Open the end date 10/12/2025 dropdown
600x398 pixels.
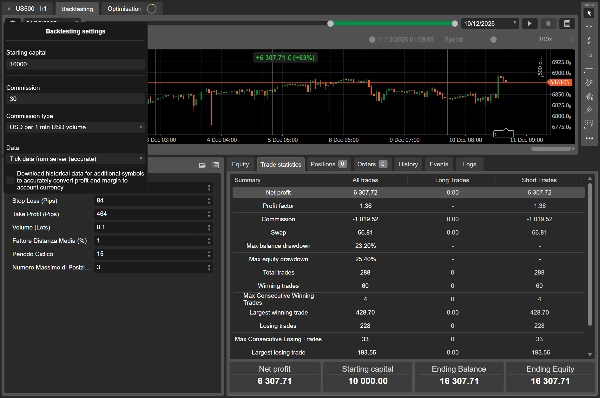point(490,23)
